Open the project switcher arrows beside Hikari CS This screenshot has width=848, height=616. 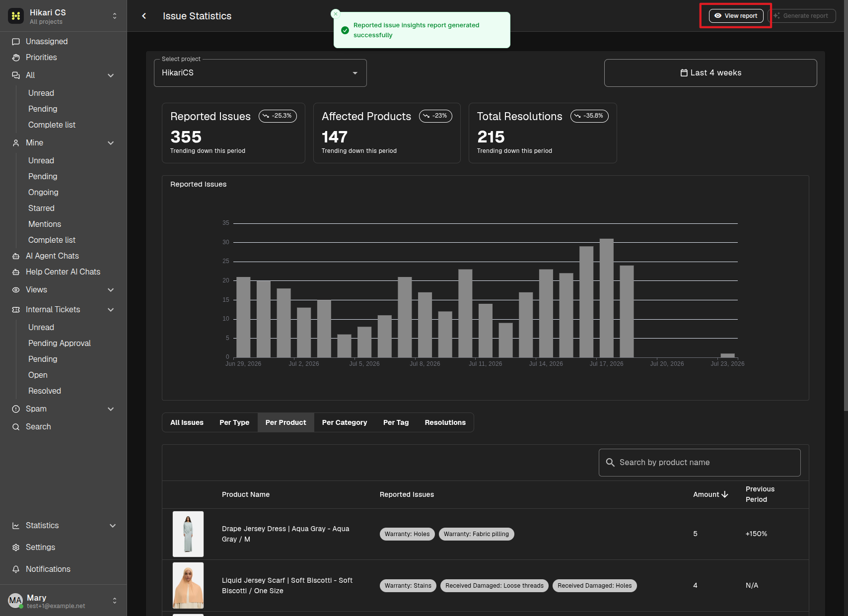click(x=115, y=16)
